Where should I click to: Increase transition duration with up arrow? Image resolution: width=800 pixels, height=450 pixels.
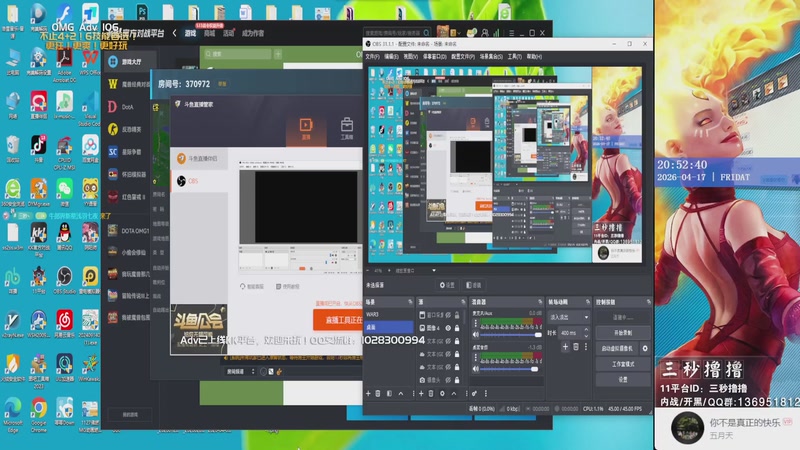[586, 330]
